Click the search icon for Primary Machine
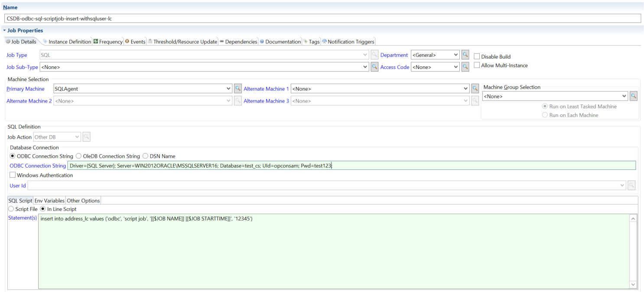This screenshot has width=644, height=292. 237,89
